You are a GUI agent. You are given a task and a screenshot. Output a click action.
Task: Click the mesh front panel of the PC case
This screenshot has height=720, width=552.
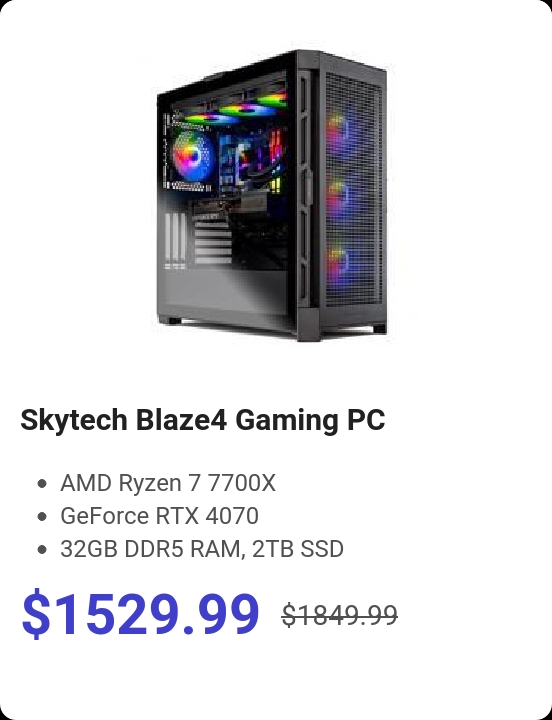point(354,193)
